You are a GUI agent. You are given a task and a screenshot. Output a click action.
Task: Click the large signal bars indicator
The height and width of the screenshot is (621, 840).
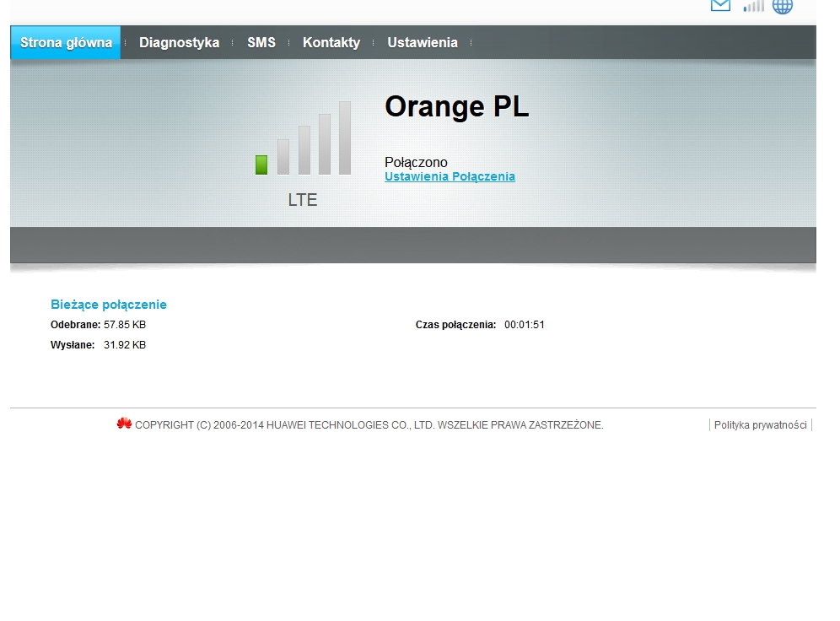(x=303, y=139)
